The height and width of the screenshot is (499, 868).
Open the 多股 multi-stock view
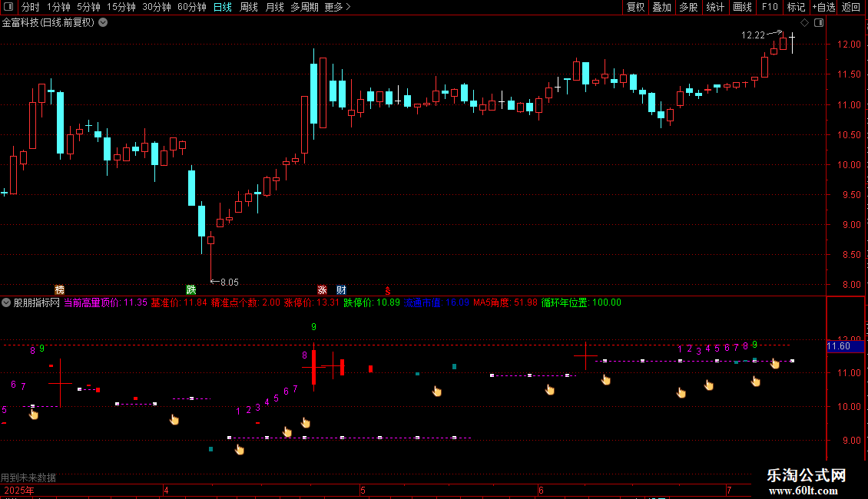688,7
